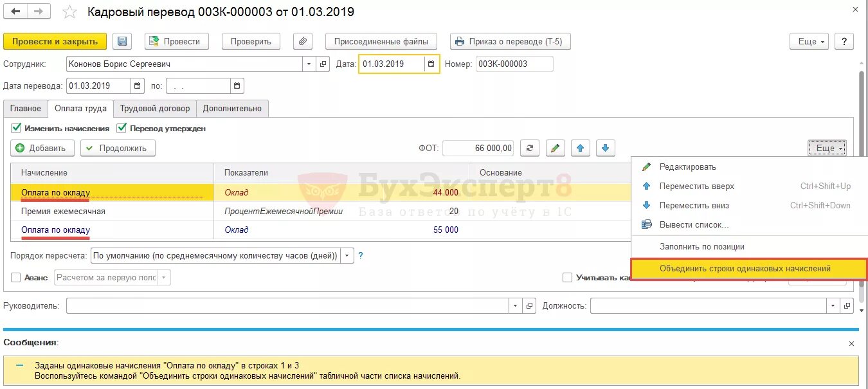Select Объединить строки одинаковых начислений menu item
This screenshot has height=389, width=868.
[747, 268]
